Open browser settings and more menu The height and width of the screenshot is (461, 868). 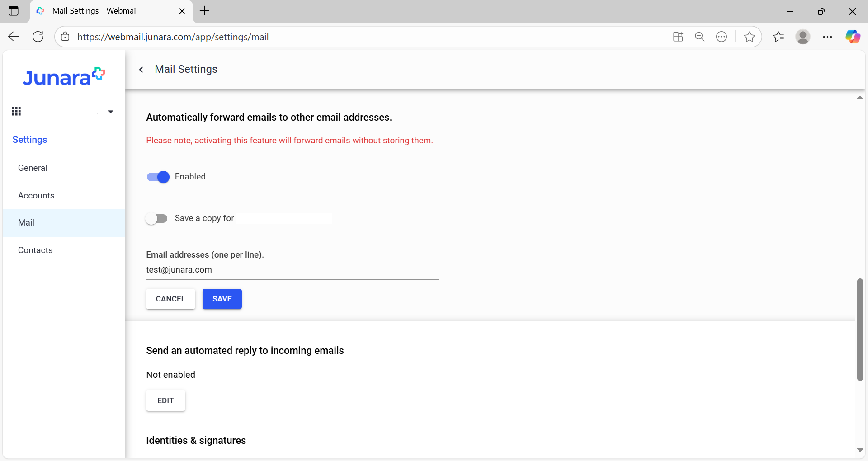point(827,37)
